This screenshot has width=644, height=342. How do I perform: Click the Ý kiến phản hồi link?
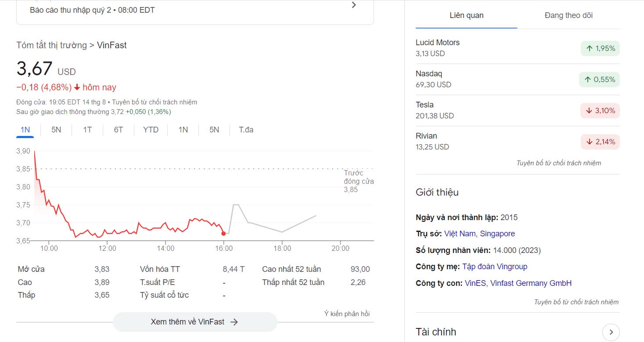coord(347,313)
